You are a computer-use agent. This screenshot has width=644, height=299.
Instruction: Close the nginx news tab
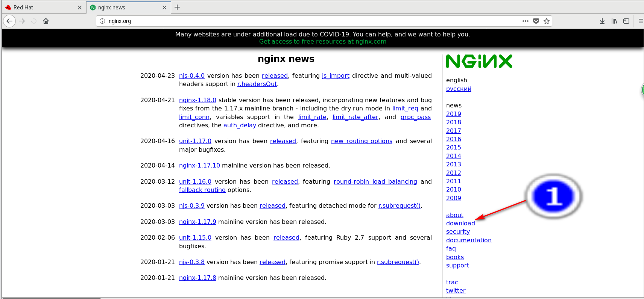click(x=164, y=8)
